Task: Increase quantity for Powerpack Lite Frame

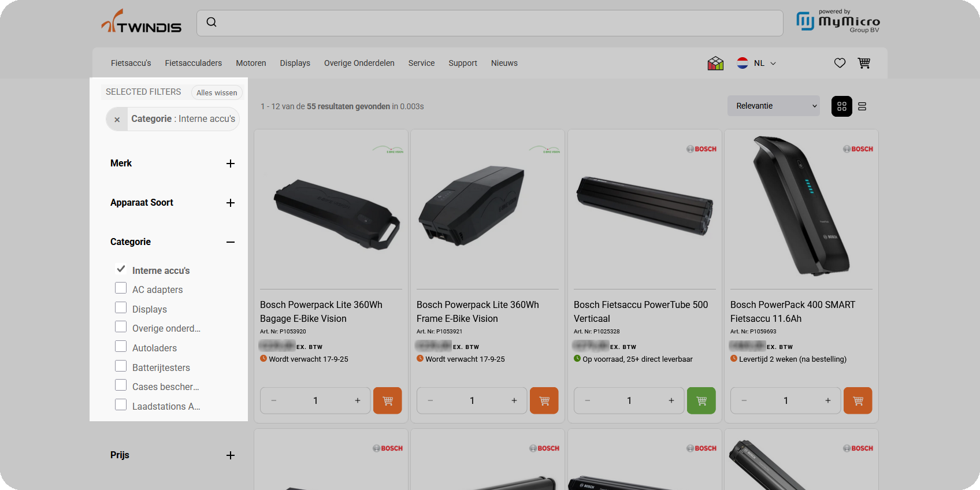Action: (514, 400)
